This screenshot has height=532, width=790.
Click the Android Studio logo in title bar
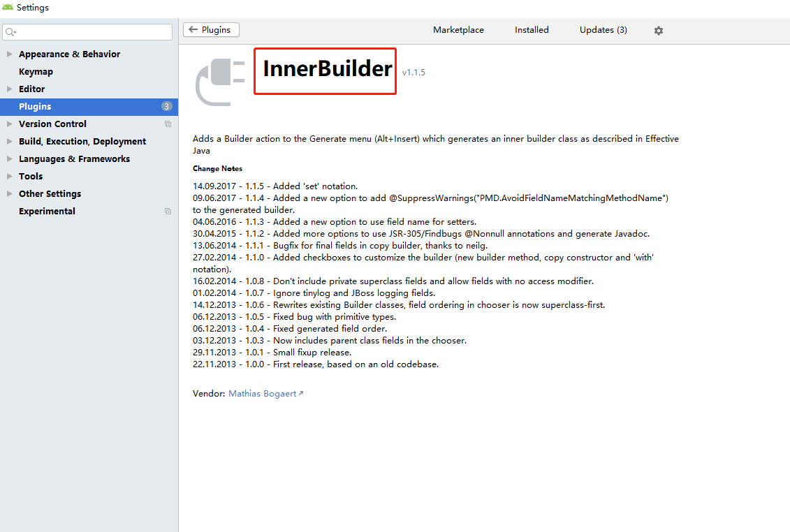(8, 7)
